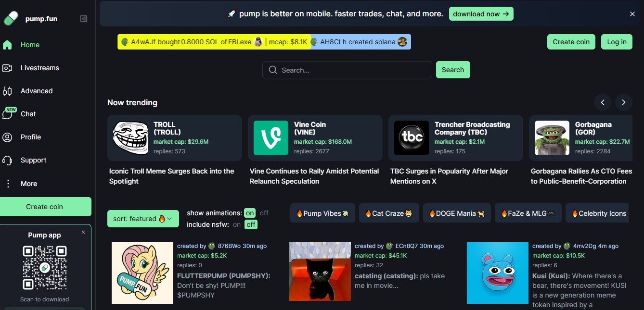Expand More in the sidebar

(29, 184)
